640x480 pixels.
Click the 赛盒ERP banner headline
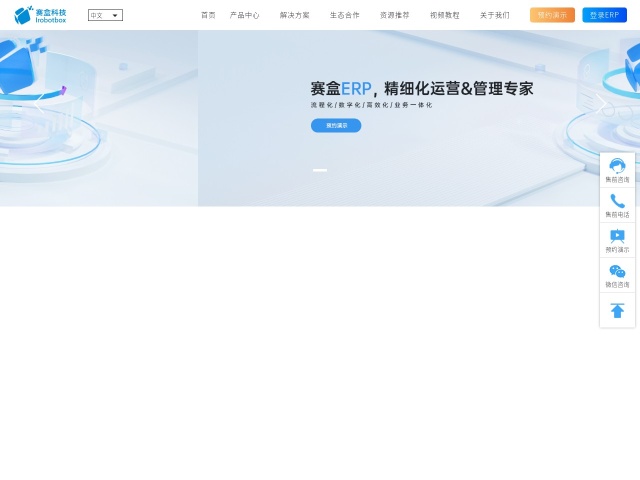point(422,88)
